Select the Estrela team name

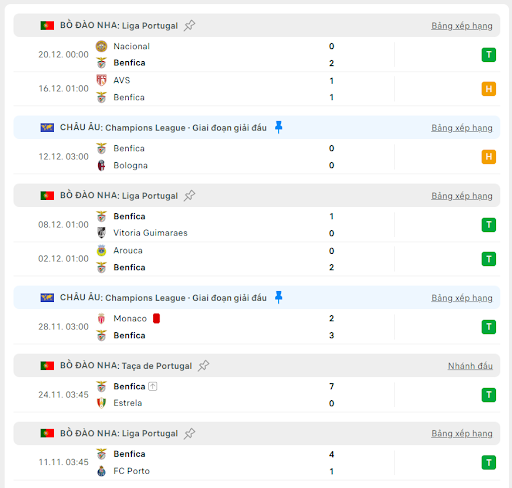point(128,403)
